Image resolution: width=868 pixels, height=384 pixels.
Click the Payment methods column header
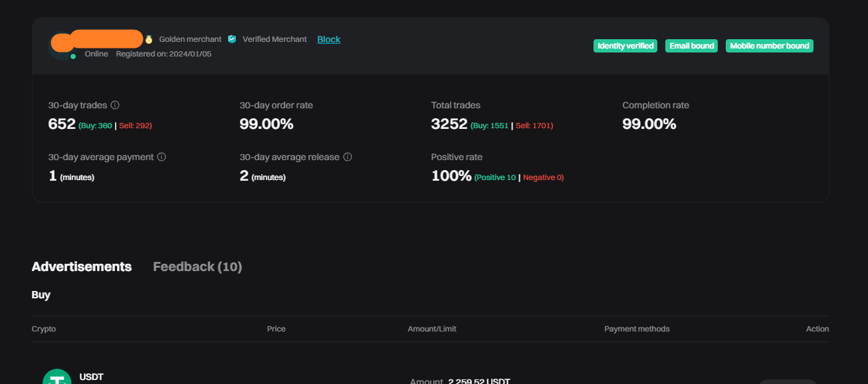click(637, 329)
